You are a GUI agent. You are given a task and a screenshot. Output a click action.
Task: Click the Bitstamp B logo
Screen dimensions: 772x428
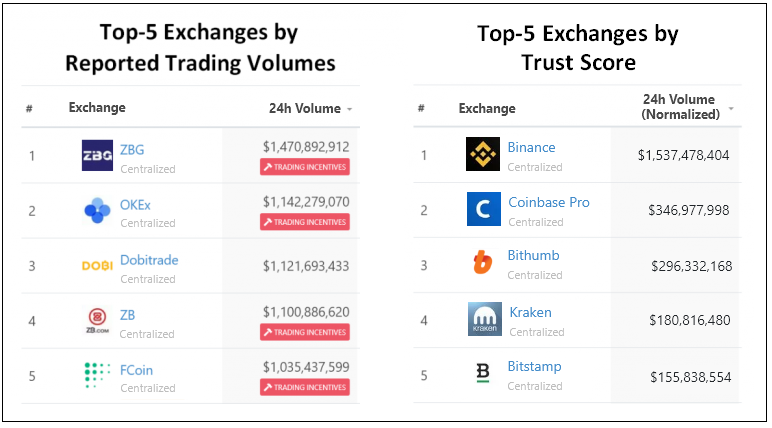tap(483, 373)
